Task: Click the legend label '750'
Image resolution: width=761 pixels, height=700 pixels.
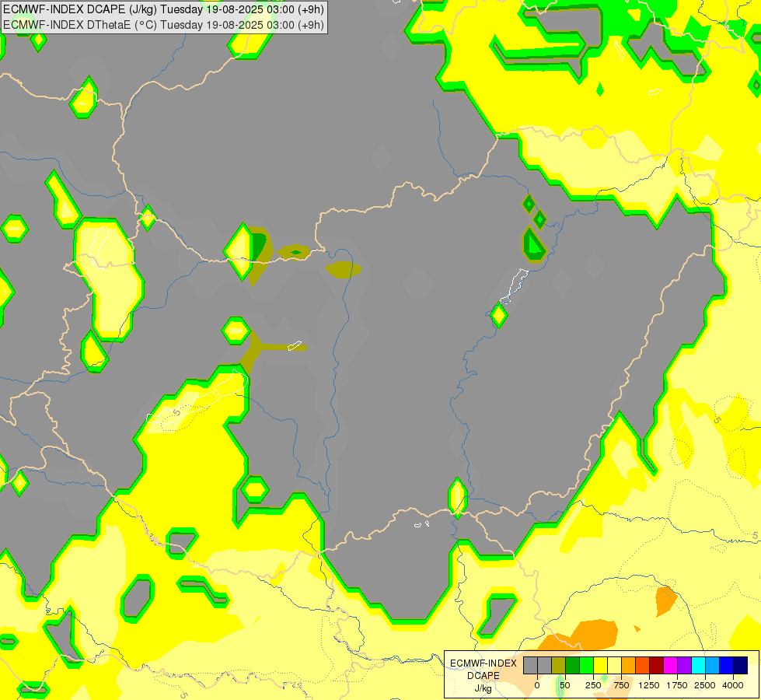Action: tap(621, 685)
